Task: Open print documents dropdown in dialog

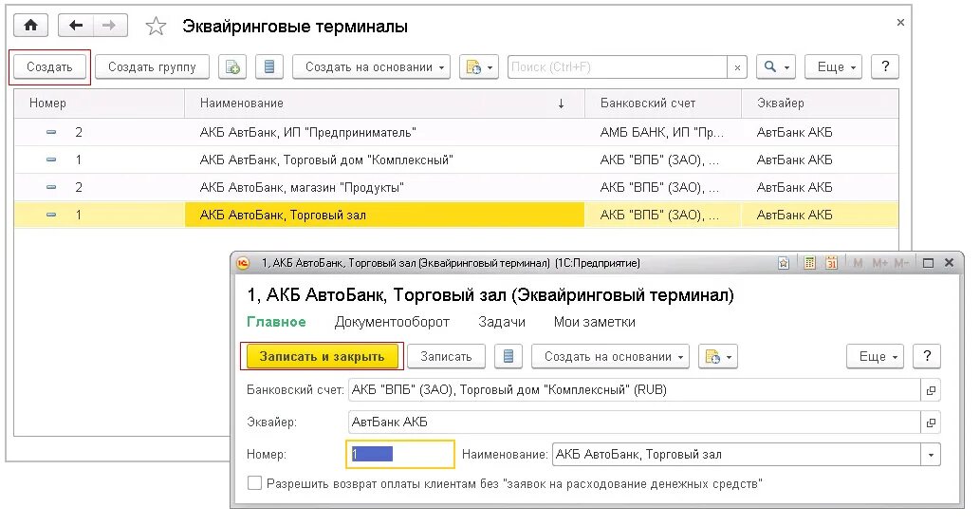Action: tap(718, 356)
